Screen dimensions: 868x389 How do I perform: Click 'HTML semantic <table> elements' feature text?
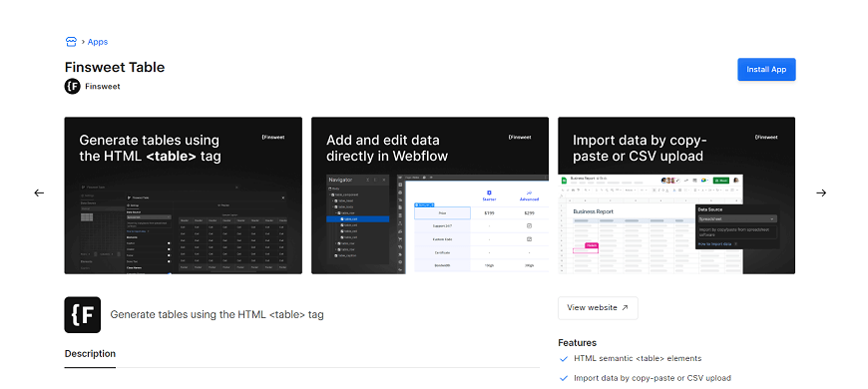click(638, 358)
